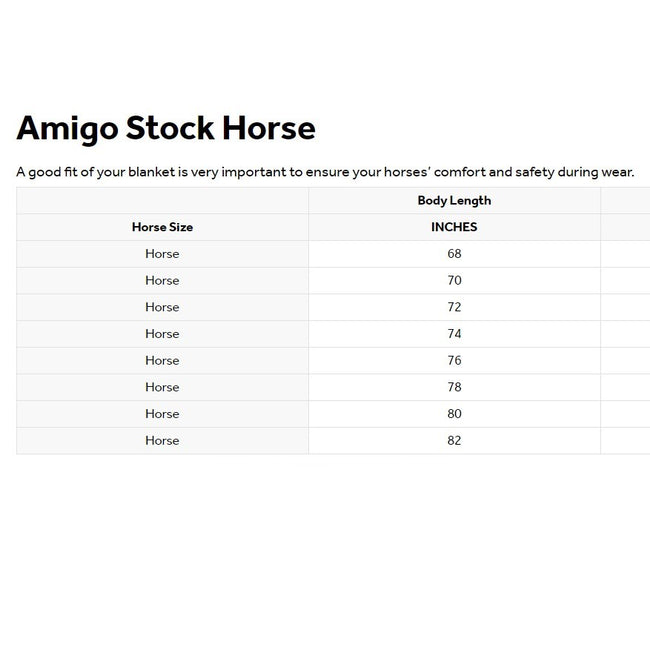
Task: Select the 68 inches body length cell
Action: click(x=454, y=254)
